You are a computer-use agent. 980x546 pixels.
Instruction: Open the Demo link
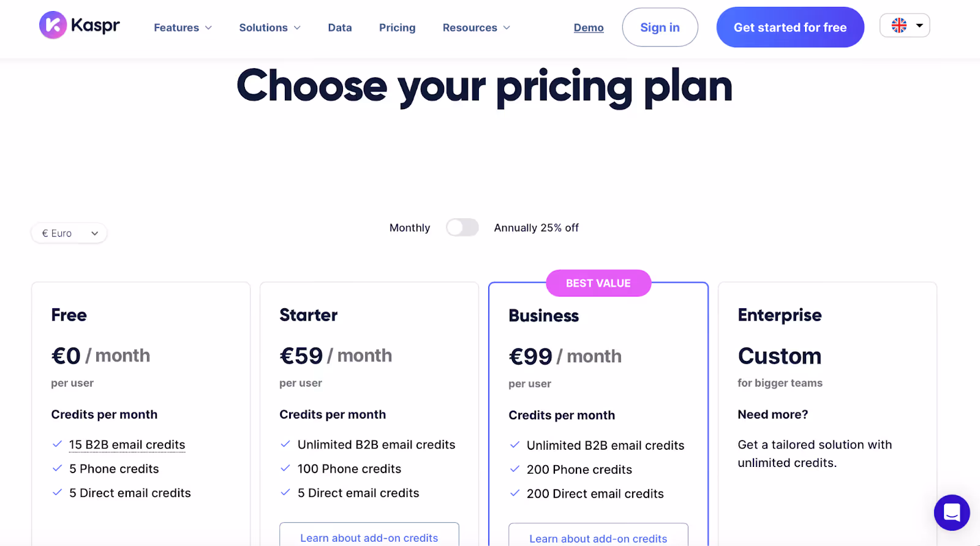click(x=588, y=28)
